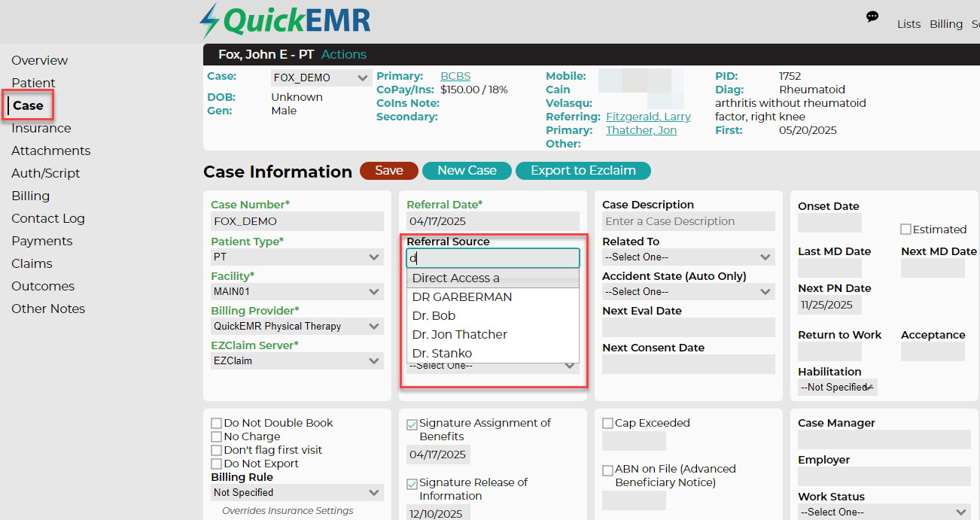Toggle the Estimated onset date checkbox
Image resolution: width=980 pixels, height=520 pixels.
906,229
